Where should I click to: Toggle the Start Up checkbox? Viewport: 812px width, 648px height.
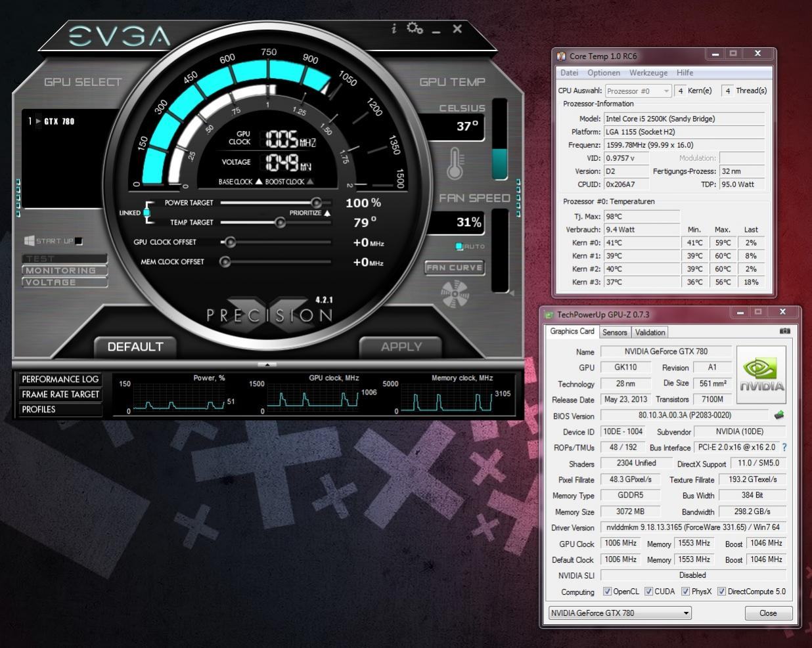[79, 241]
